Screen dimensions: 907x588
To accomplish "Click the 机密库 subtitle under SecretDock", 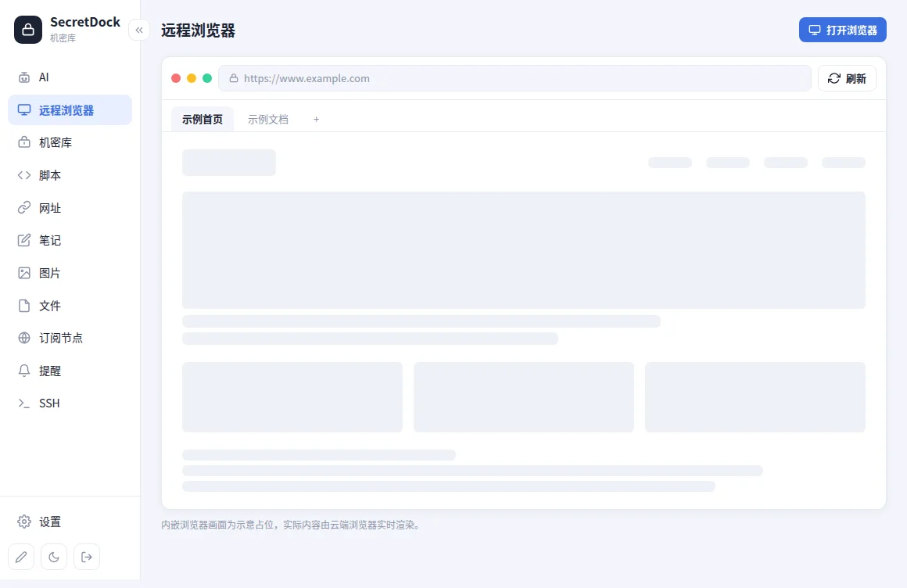I will (63, 38).
